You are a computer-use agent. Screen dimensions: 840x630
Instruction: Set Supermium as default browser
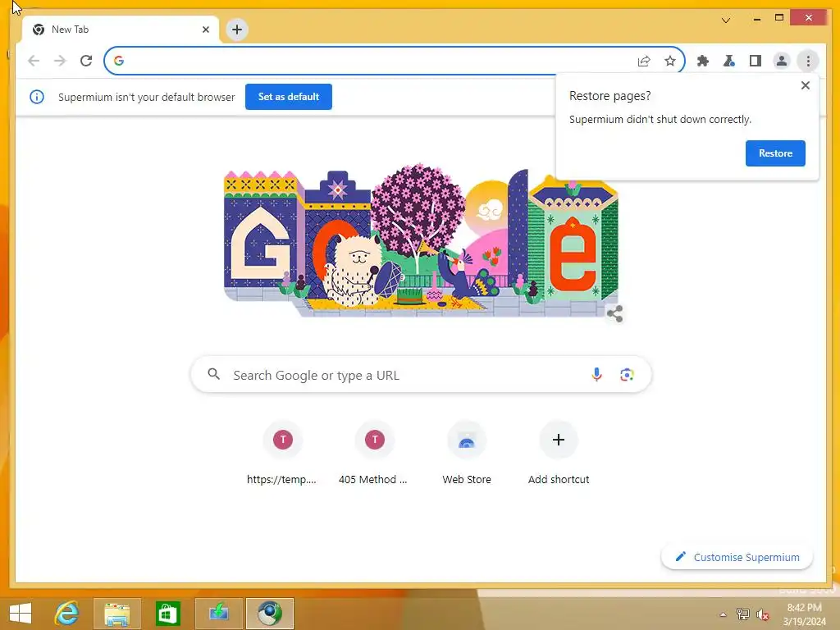(x=288, y=97)
